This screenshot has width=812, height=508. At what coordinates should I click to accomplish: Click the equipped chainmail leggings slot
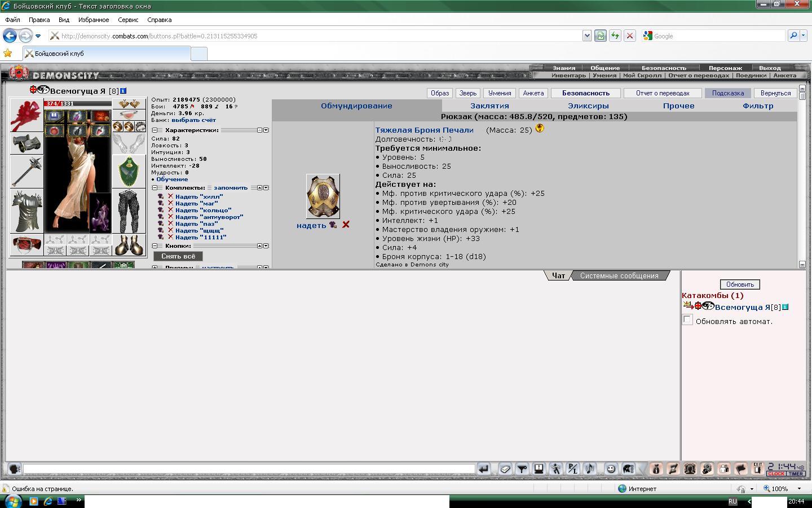pos(129,211)
